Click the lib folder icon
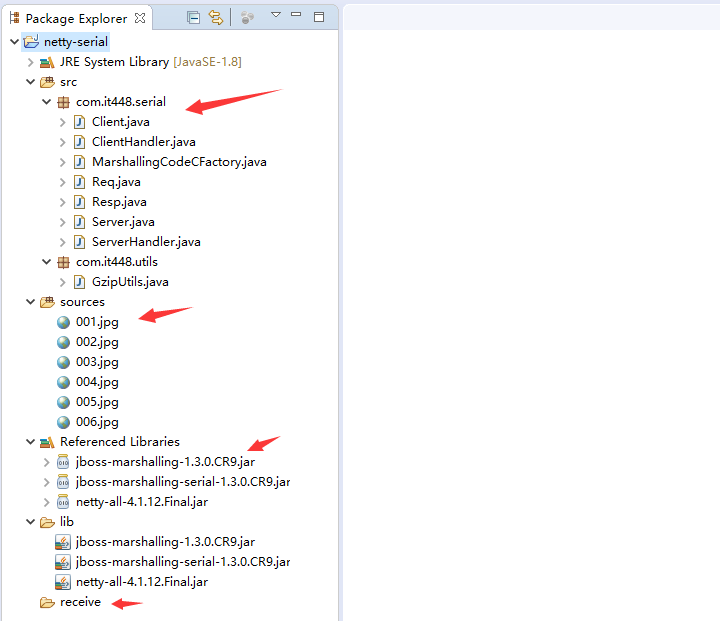The width and height of the screenshot is (720, 621). coord(47,522)
